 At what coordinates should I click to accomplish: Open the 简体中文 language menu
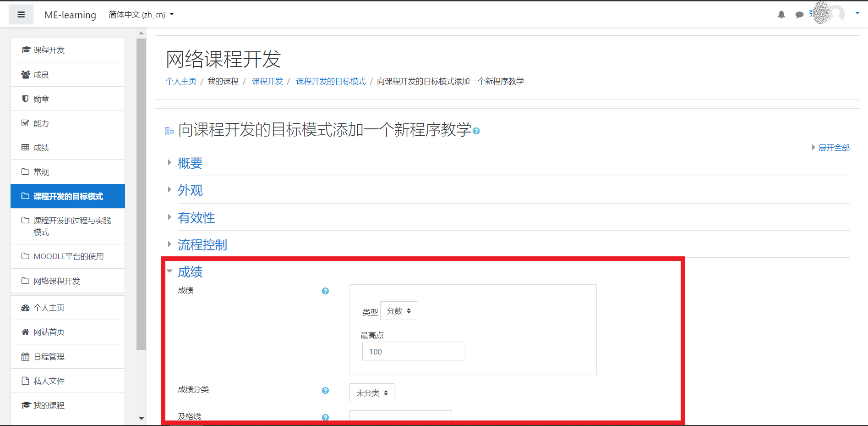140,14
